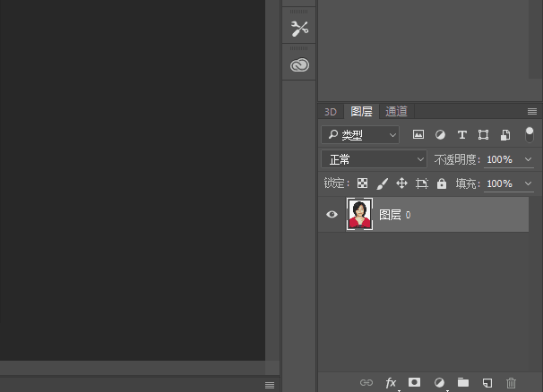Expand the 填充 slider arrow

(528, 183)
